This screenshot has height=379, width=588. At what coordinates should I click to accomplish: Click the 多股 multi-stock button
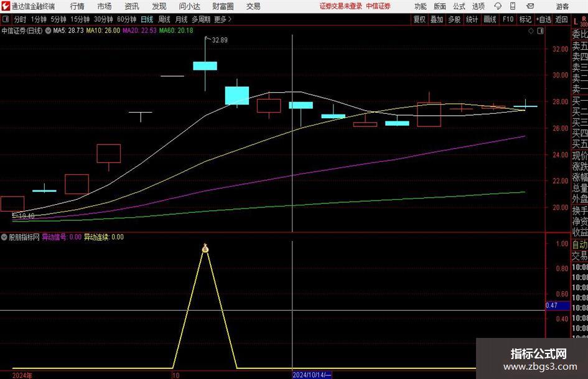tap(454, 19)
